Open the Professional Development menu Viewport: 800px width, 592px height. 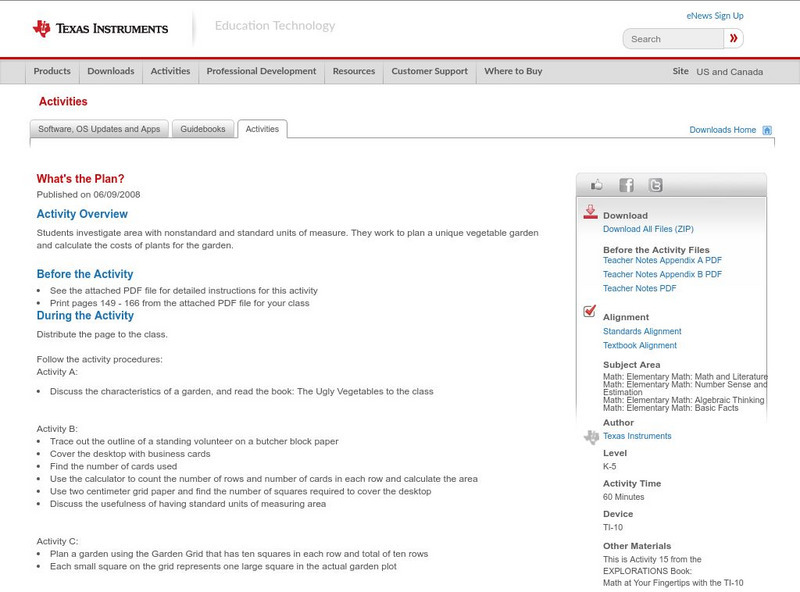261,71
